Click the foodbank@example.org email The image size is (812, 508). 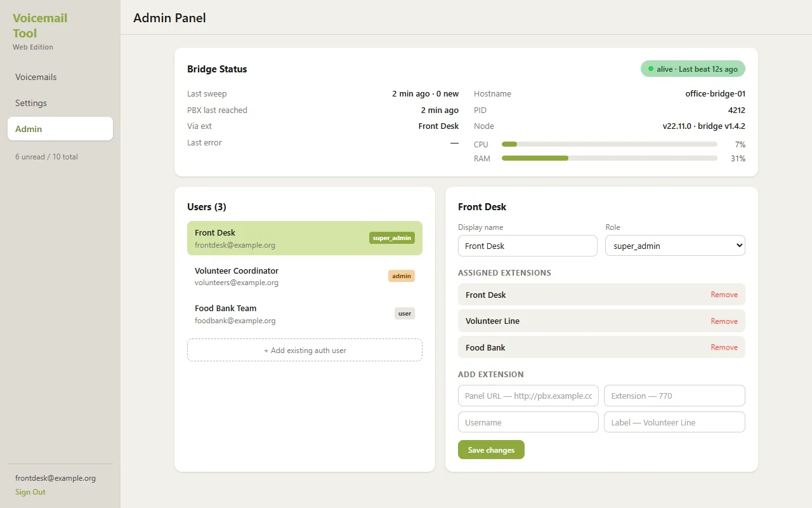(235, 321)
